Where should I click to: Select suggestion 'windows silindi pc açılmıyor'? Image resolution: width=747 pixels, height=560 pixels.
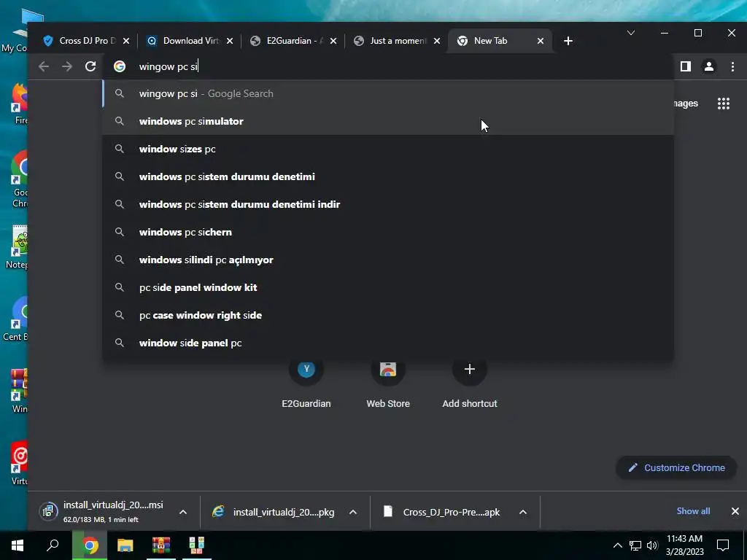pos(388,260)
